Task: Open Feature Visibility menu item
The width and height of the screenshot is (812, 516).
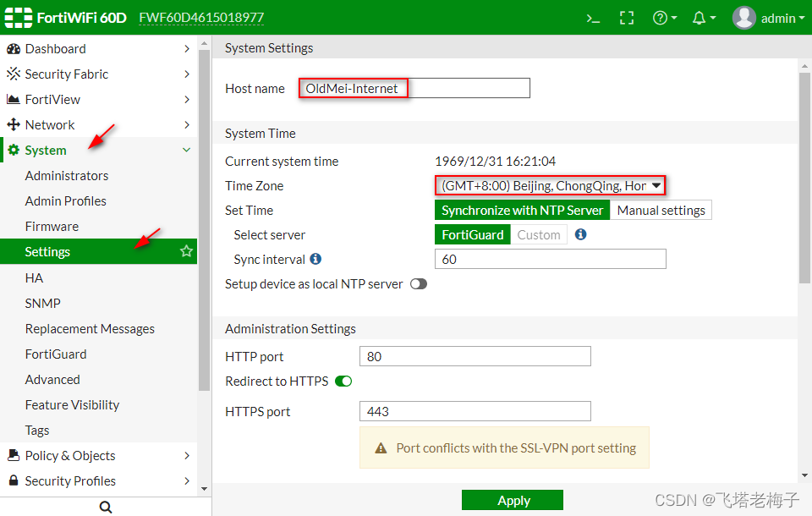Action: [x=72, y=404]
